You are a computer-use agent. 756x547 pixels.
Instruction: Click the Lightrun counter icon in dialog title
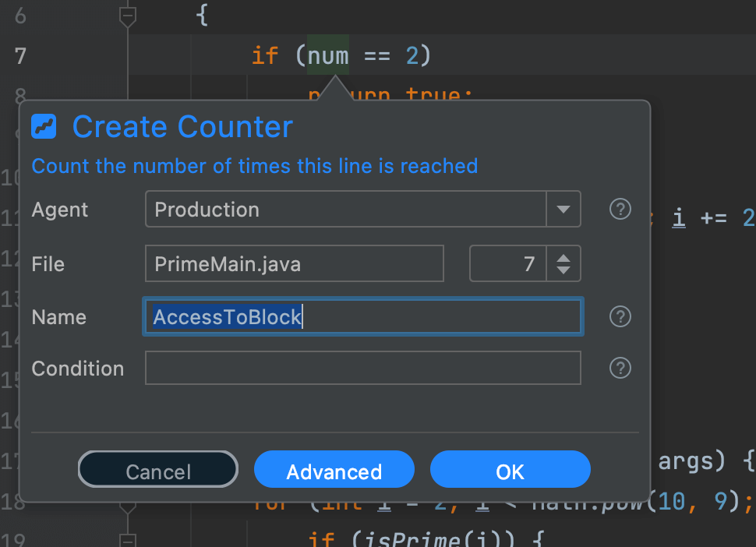(x=43, y=126)
